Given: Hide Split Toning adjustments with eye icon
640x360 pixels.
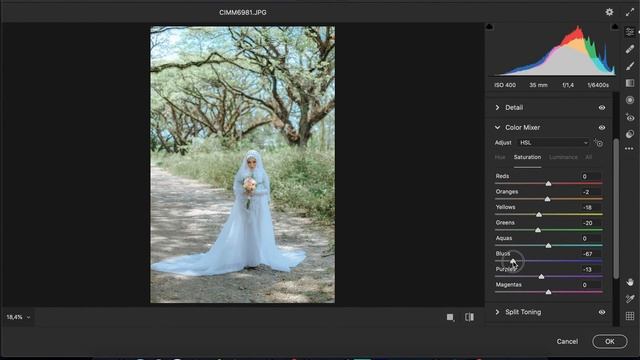Looking at the screenshot, I should 602,312.
